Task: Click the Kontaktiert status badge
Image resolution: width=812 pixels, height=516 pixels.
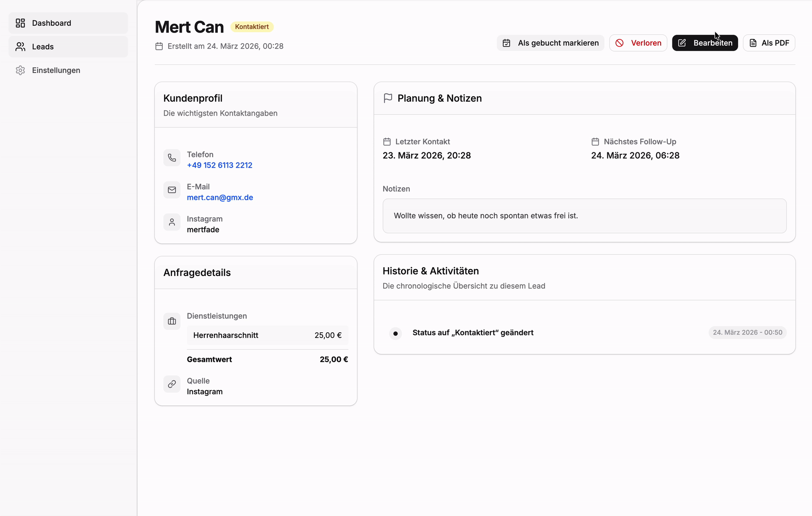Action: [x=252, y=27]
